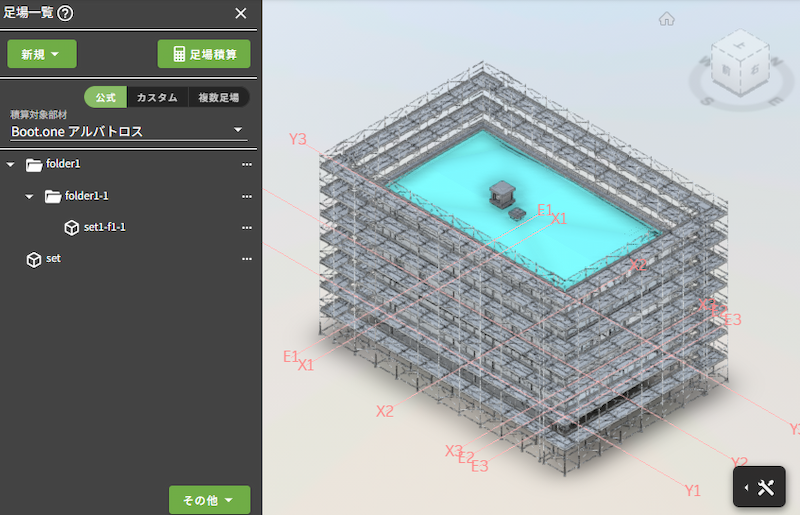Switch to the カスタム tab
800x515 pixels.
(x=158, y=97)
